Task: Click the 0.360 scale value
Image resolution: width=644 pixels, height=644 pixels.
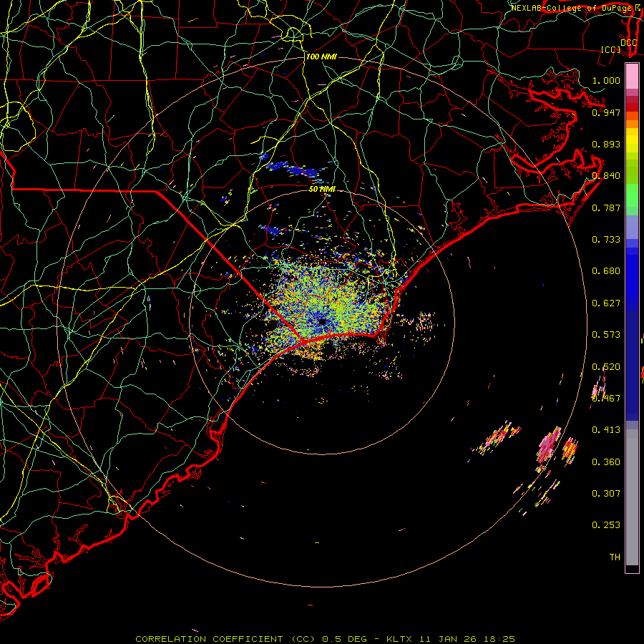Action: [606, 462]
